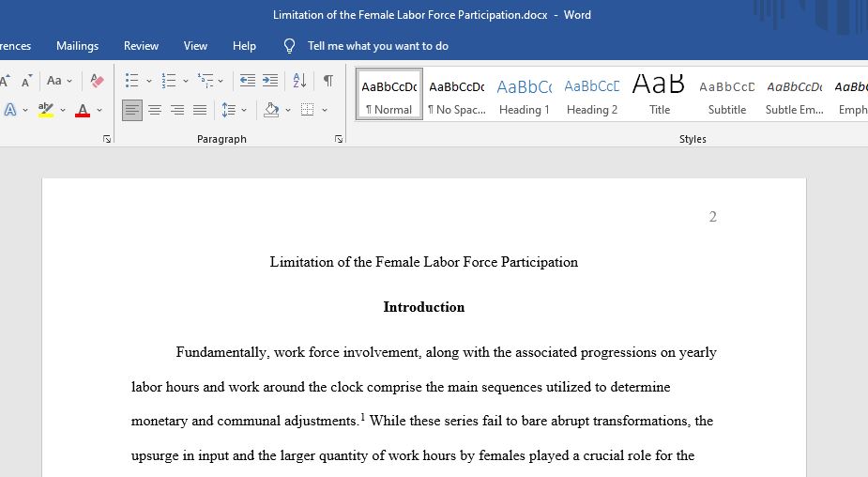This screenshot has height=477, width=868.
Task: Insert a numbered list
Action: point(168,81)
